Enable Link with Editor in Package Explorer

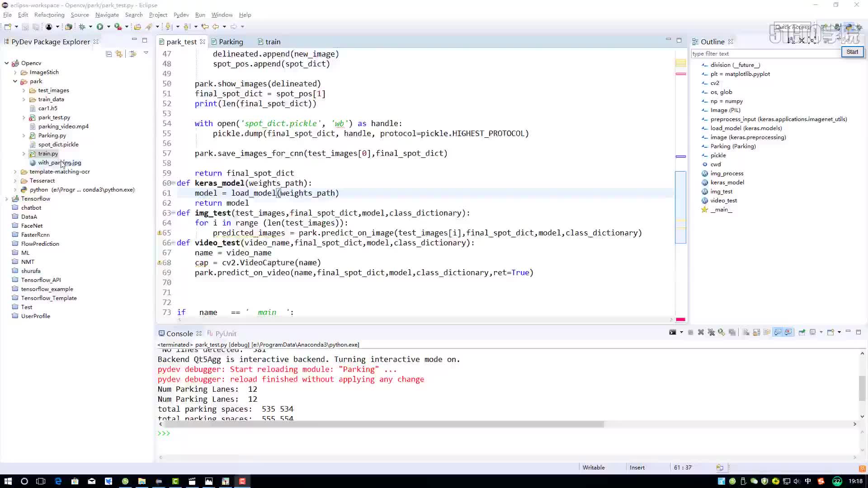119,54
